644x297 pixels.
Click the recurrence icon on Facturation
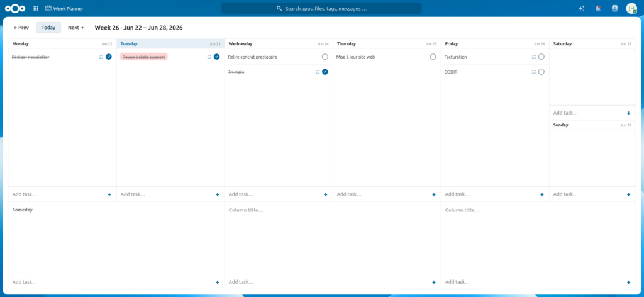[534, 57]
